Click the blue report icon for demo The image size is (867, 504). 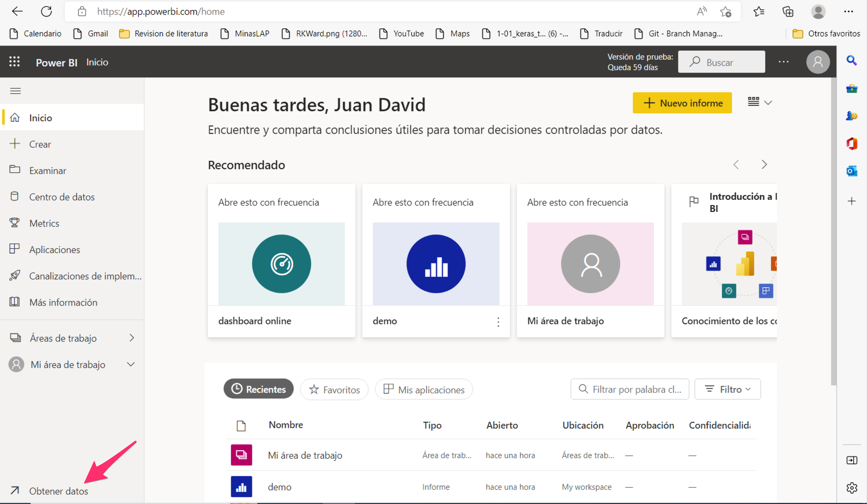[241, 486]
